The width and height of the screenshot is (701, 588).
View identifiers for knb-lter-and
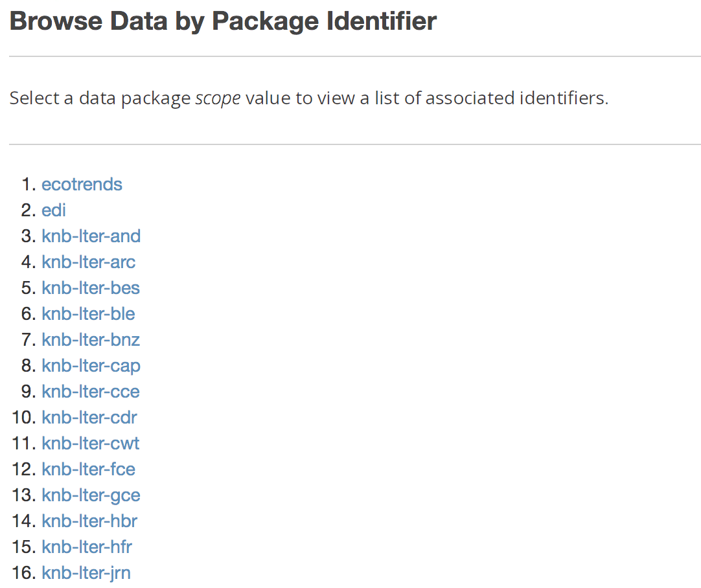(x=91, y=236)
